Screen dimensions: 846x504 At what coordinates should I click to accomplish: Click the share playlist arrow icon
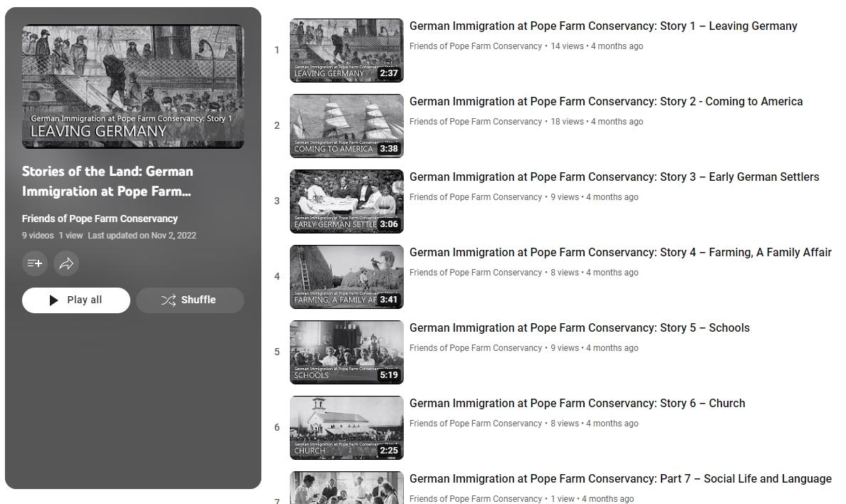[x=66, y=263]
